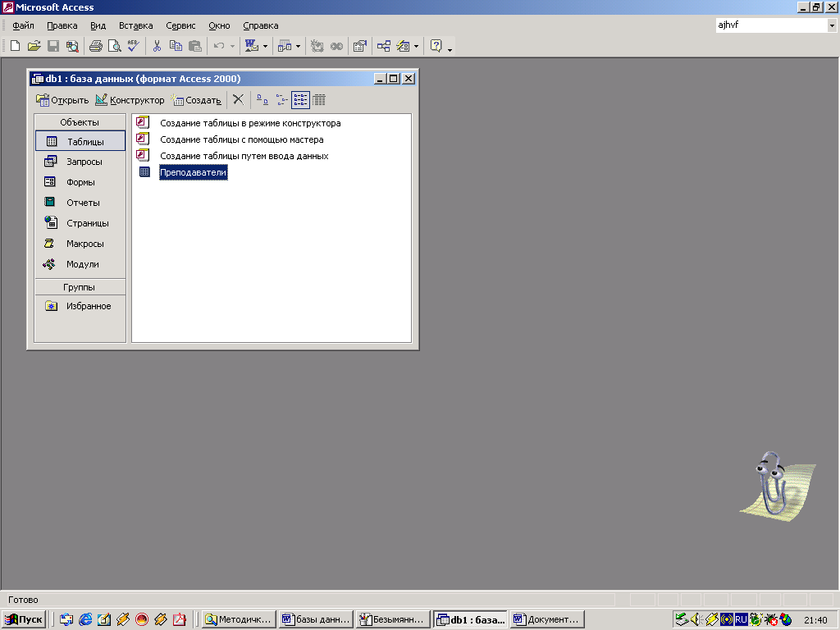Select Модули in objects pane

(80, 264)
